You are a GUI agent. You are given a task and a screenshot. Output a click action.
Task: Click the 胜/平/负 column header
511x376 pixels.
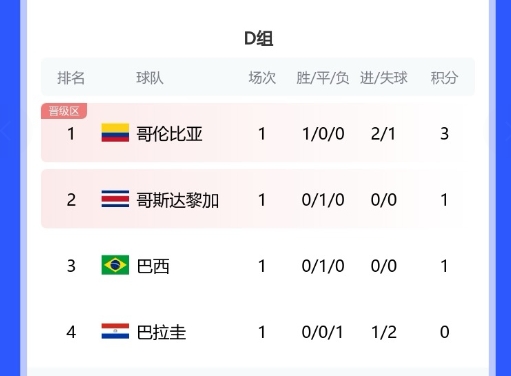coord(323,78)
